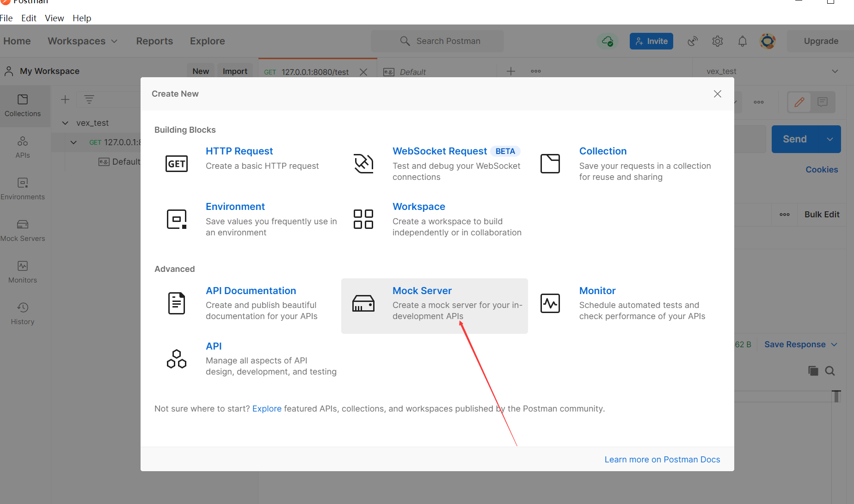The width and height of the screenshot is (854, 504).
Task: Click the Search Postman field
Action: coord(437,41)
